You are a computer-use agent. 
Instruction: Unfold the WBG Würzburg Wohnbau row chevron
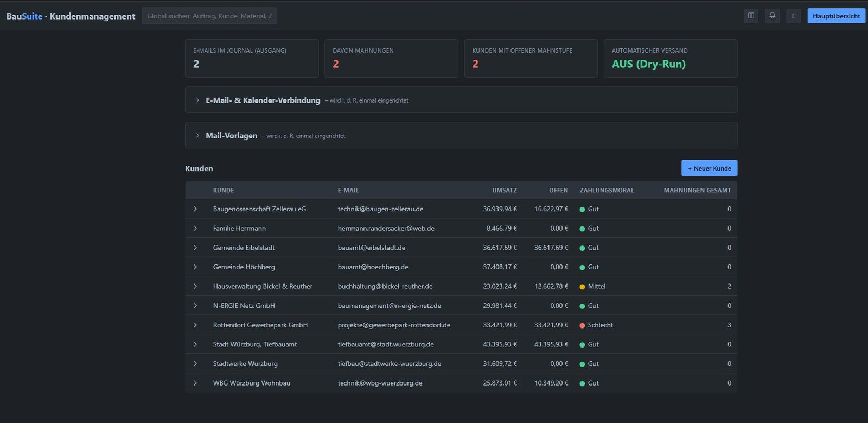point(195,383)
